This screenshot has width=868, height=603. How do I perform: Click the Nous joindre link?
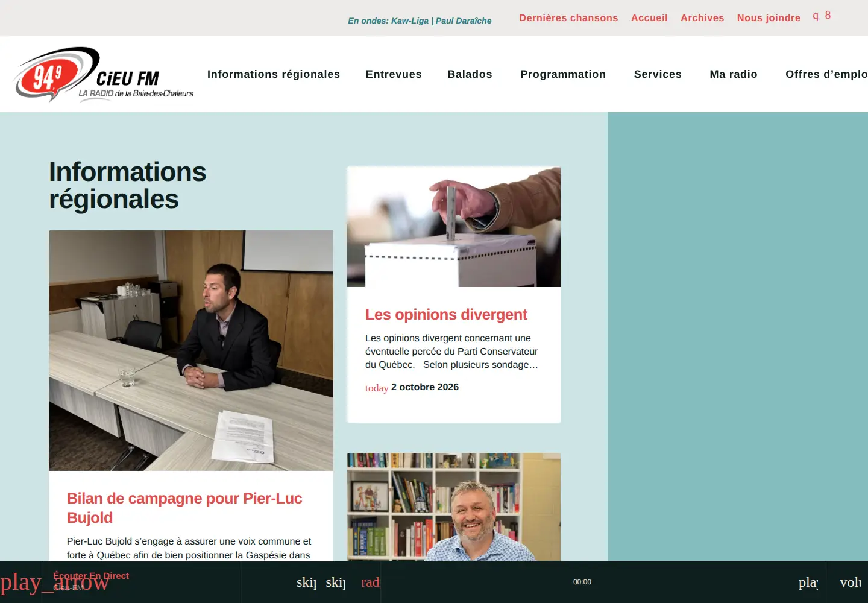pyautogui.click(x=769, y=18)
